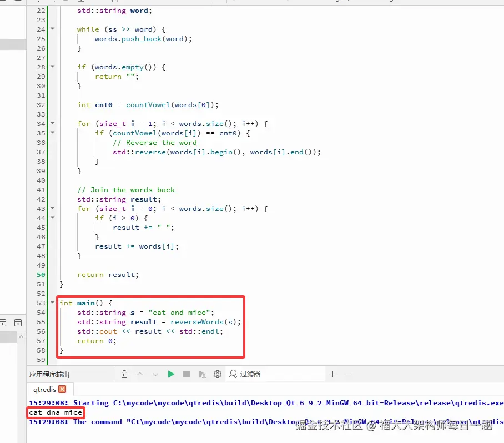The height and width of the screenshot is (443, 504).
Task: Click line number 50 in gutter
Action: pos(41,275)
